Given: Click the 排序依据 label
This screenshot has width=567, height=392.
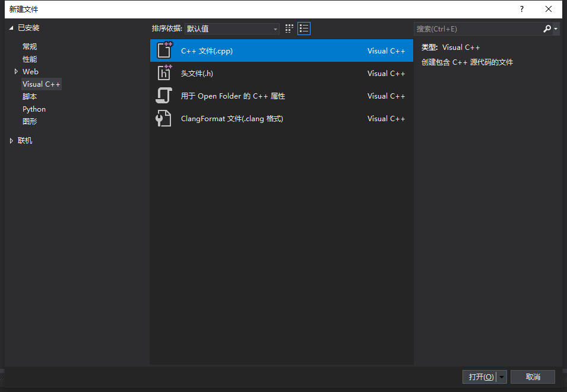Looking at the screenshot, I should click(167, 28).
